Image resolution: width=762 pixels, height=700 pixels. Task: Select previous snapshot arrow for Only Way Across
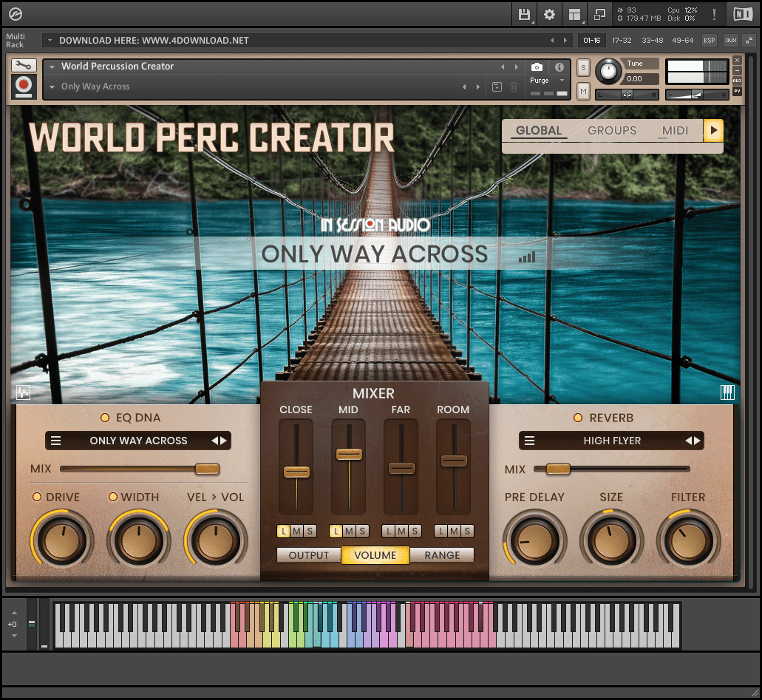(x=464, y=86)
